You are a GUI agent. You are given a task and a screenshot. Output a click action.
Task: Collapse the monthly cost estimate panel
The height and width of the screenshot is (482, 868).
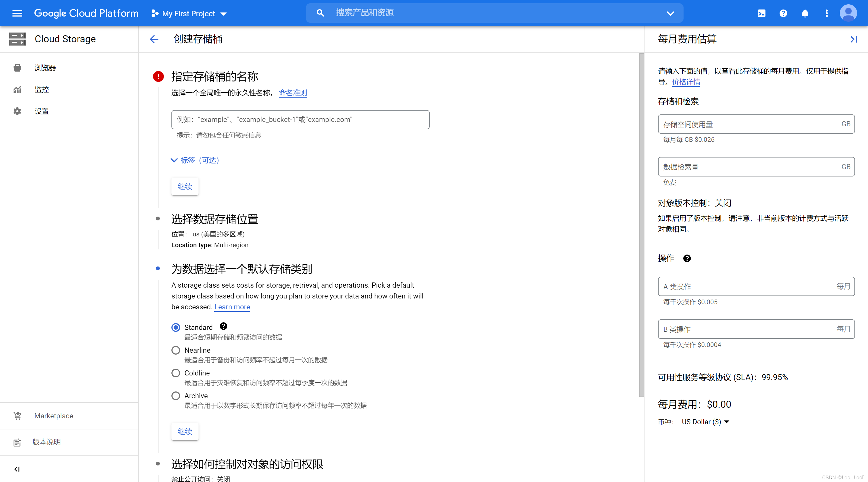click(854, 39)
